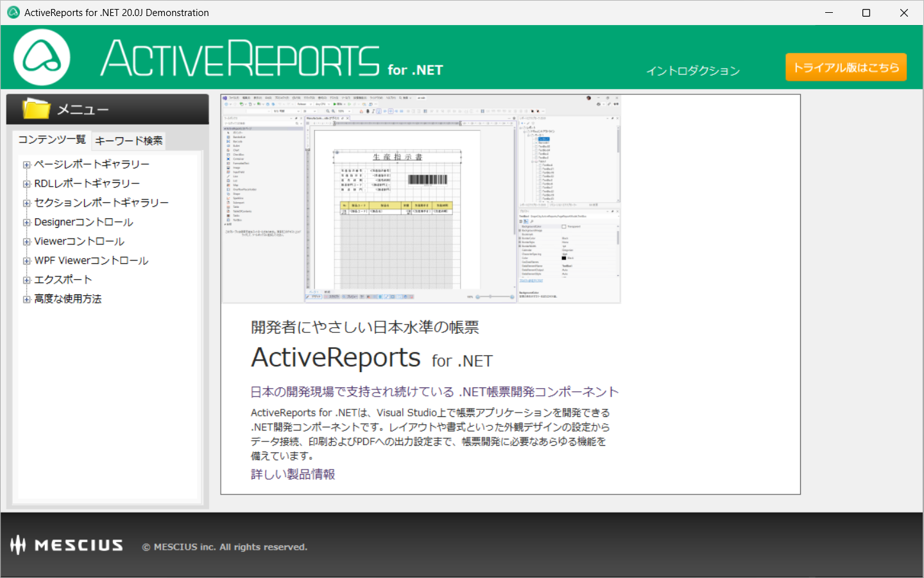
Task: Click the MESCIUS inc. copyright text
Action: click(x=225, y=547)
